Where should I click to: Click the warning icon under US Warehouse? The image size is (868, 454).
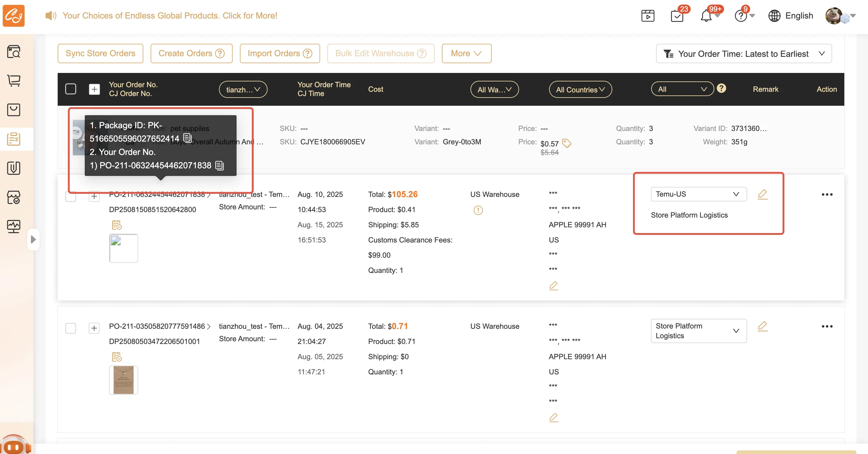478,210
